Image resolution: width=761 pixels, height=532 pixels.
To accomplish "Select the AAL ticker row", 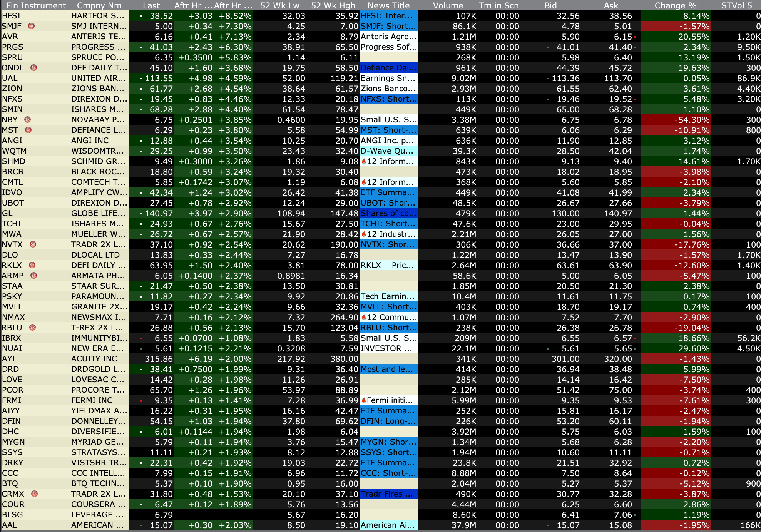I will coord(10,525).
